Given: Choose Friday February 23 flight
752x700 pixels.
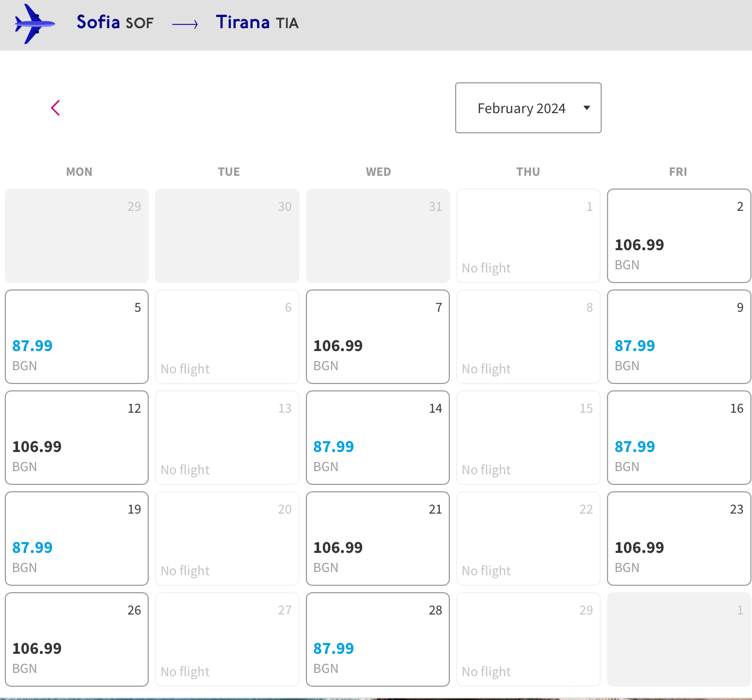Looking at the screenshot, I should (679, 539).
